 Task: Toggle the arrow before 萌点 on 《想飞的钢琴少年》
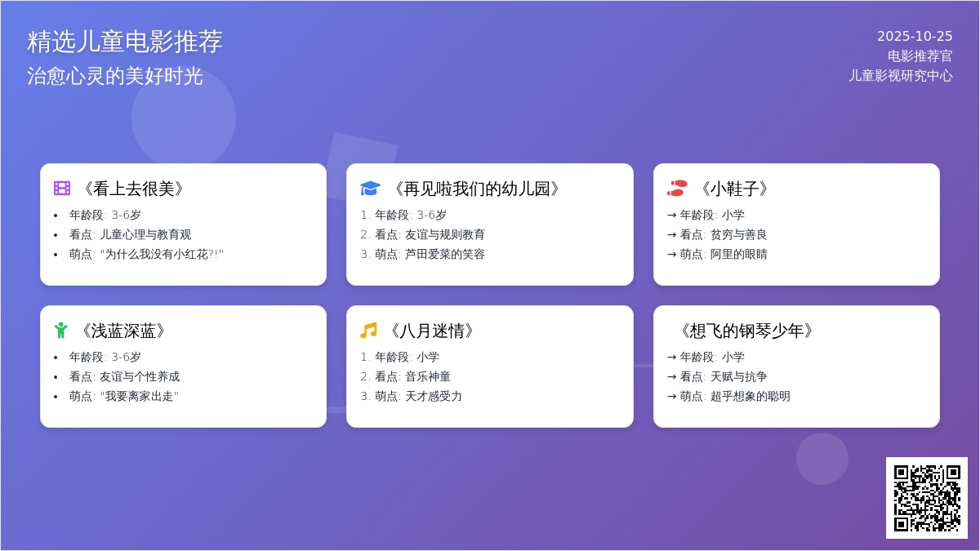click(671, 397)
